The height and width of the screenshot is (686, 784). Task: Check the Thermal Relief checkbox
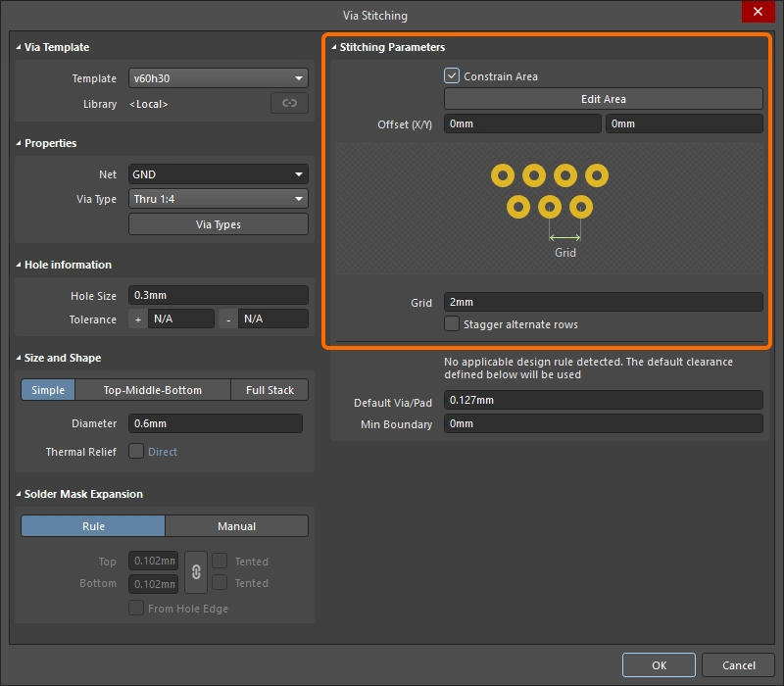(137, 452)
